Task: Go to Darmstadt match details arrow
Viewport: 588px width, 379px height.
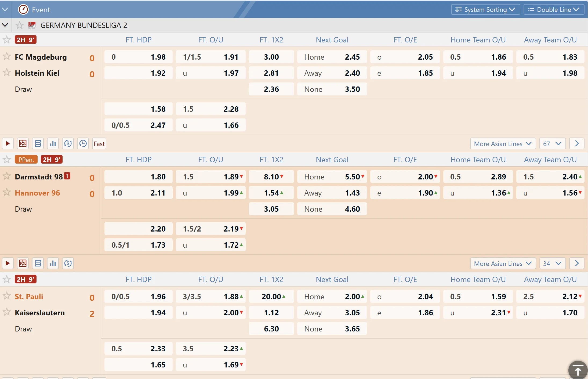Action: pyautogui.click(x=577, y=264)
